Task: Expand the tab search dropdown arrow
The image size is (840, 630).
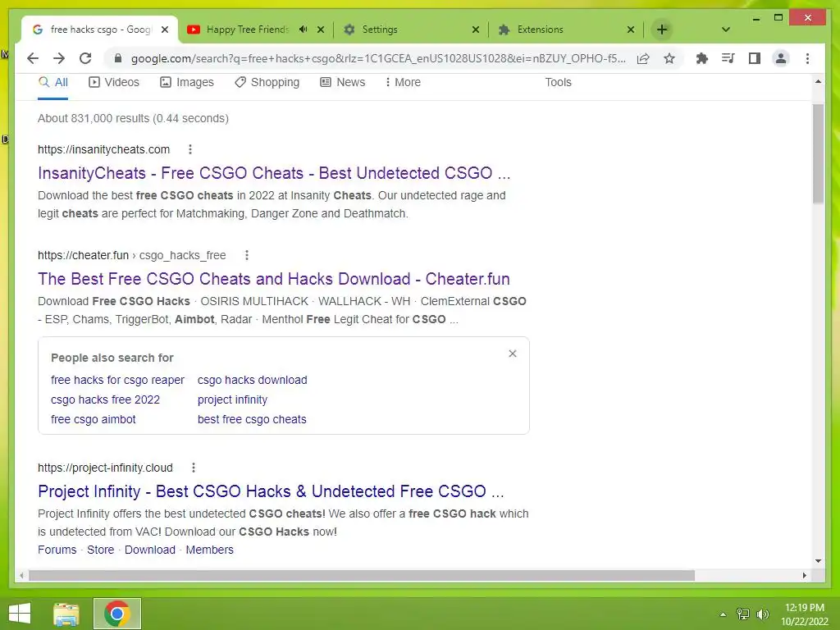Action: (726, 30)
